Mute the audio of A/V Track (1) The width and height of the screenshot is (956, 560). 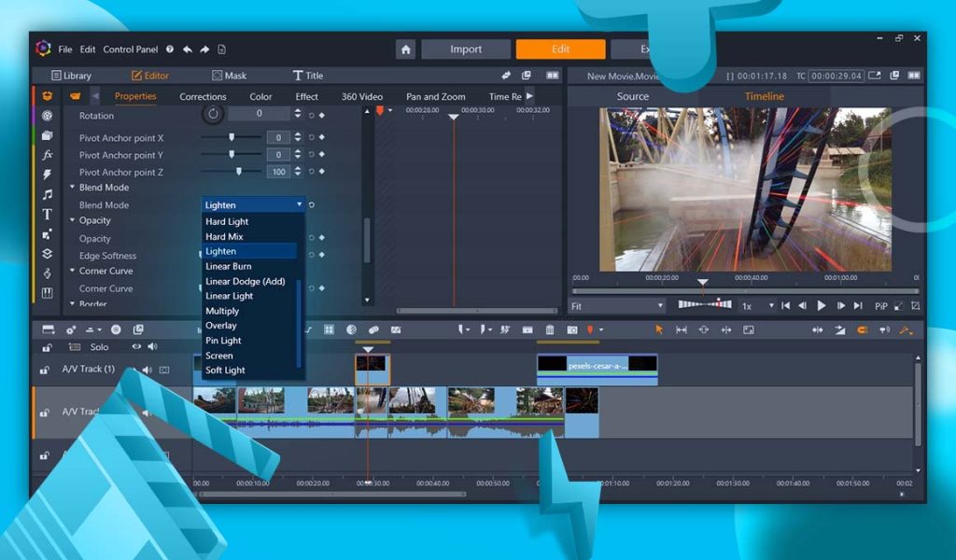click(x=147, y=370)
